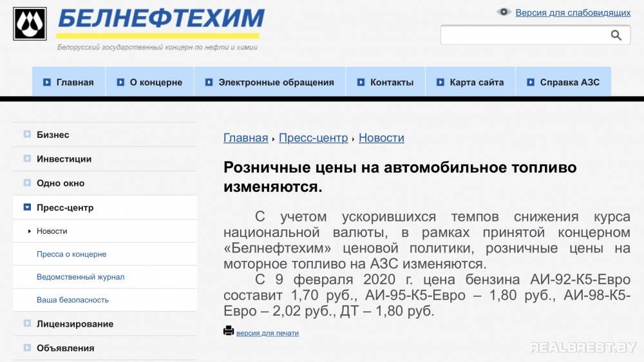Viewport: 644px width, 362px height.
Task: Click inside the site search field
Action: (x=523, y=35)
